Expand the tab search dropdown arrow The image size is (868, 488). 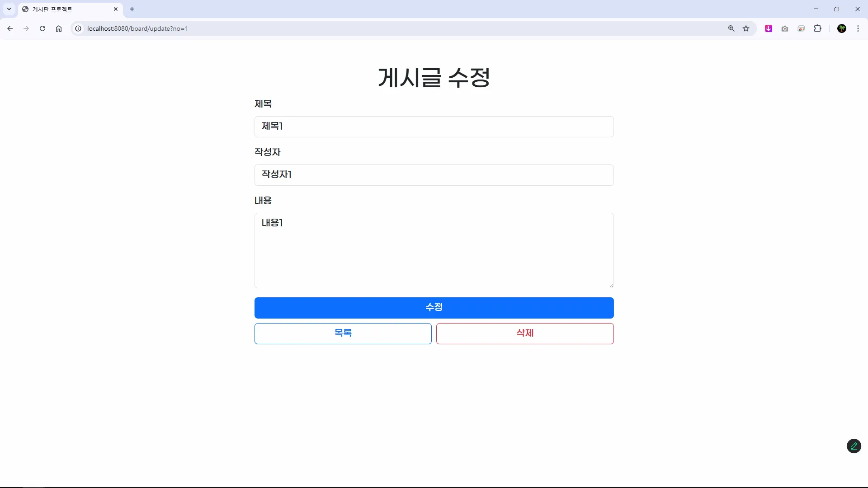[x=9, y=9]
